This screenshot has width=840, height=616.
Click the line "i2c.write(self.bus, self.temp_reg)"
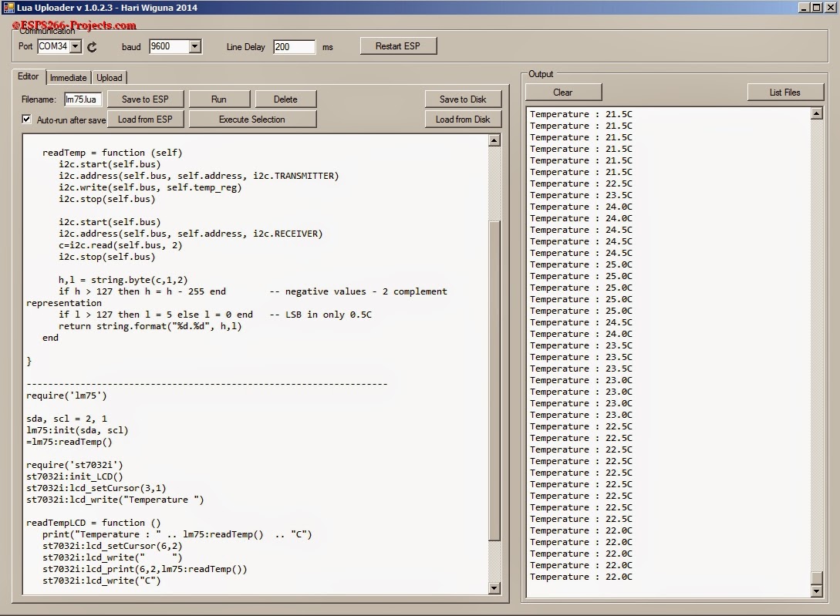pyautogui.click(x=150, y=187)
